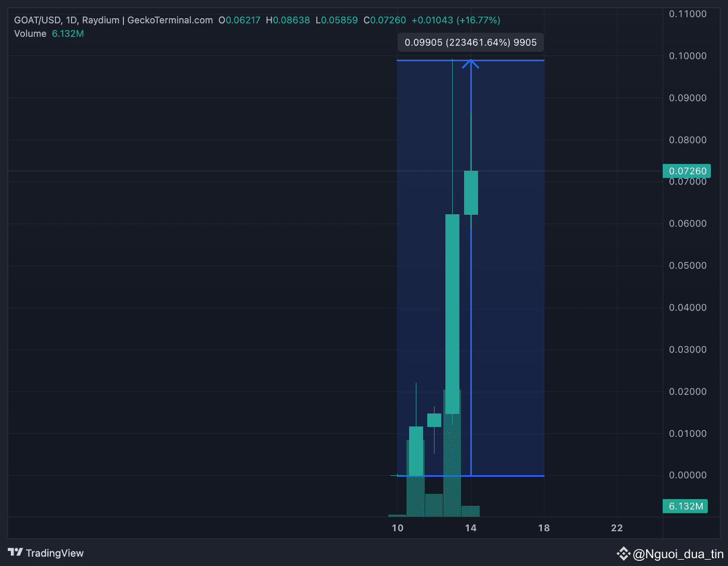This screenshot has width=728, height=566.
Task: Click the 6.132M volume value in the legend
Action: 67,33
